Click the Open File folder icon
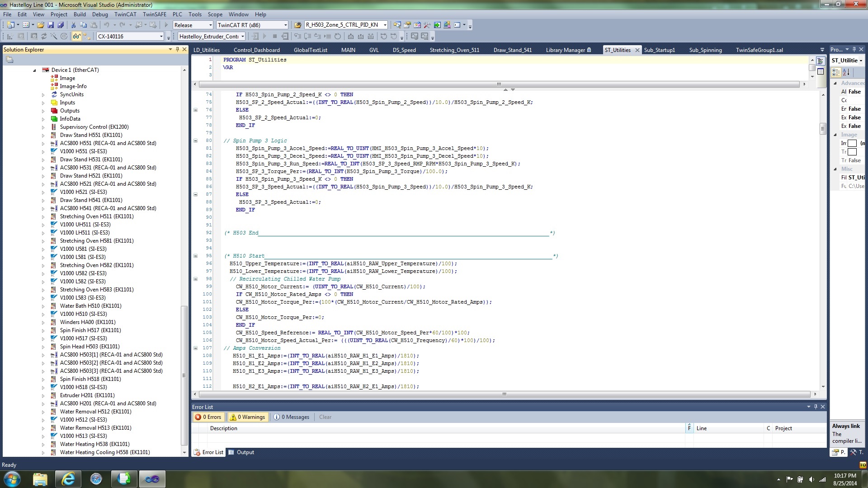 pos(41,25)
